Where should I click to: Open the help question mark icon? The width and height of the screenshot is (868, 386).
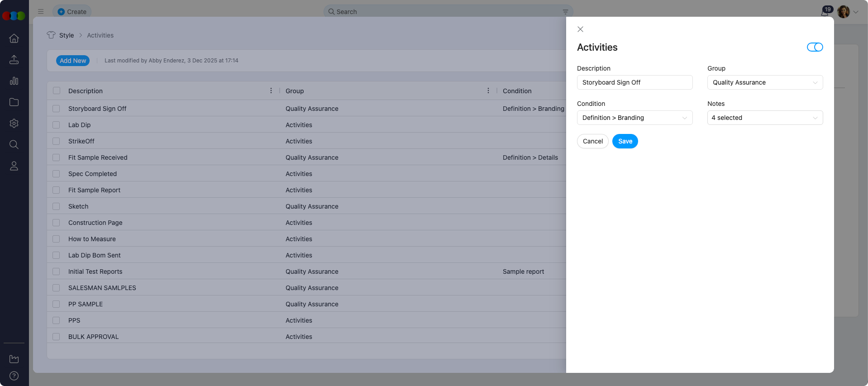click(14, 376)
